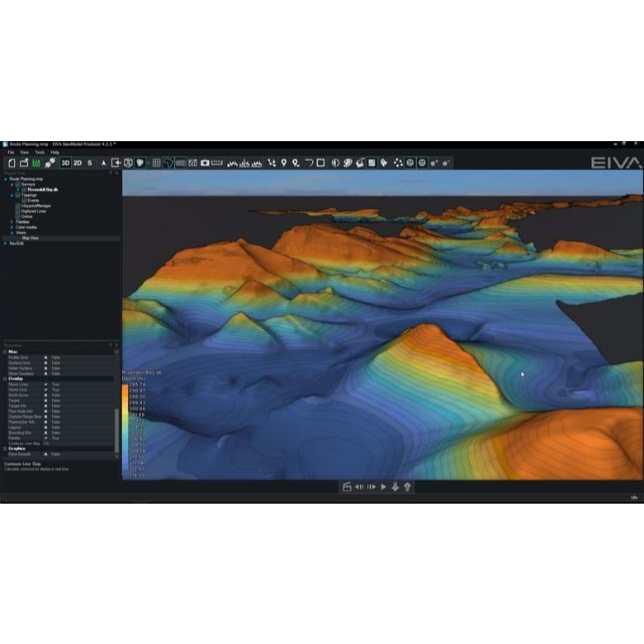Click the sphere plus icon

pyautogui.click(x=434, y=163)
